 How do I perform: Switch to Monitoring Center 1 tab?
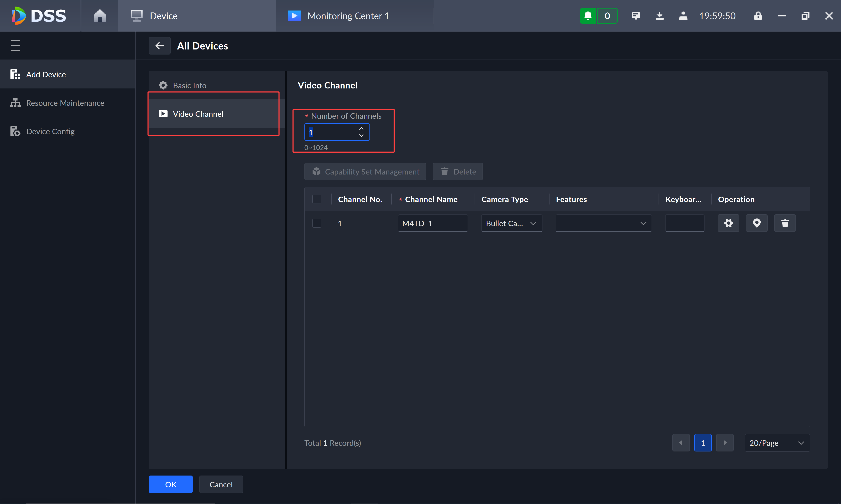click(355, 16)
